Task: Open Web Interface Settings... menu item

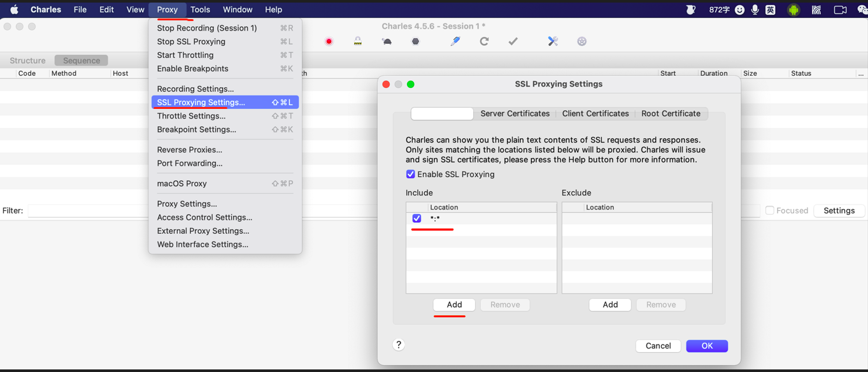Action: coord(225,245)
